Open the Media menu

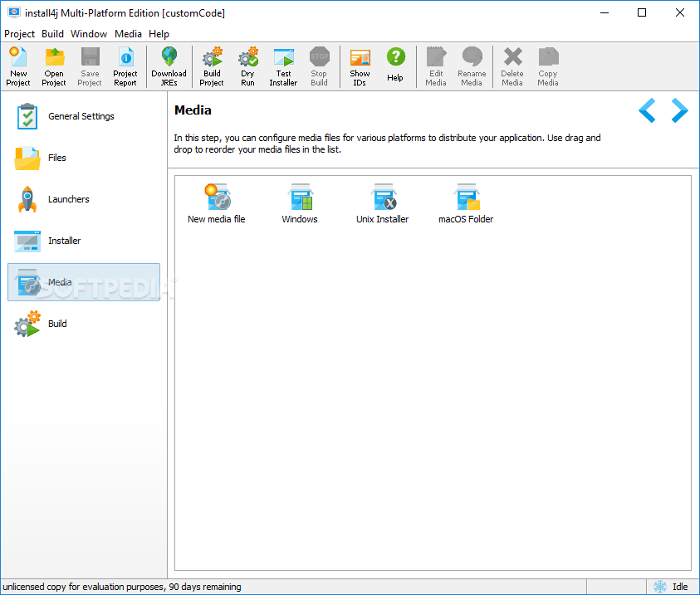pyautogui.click(x=128, y=34)
